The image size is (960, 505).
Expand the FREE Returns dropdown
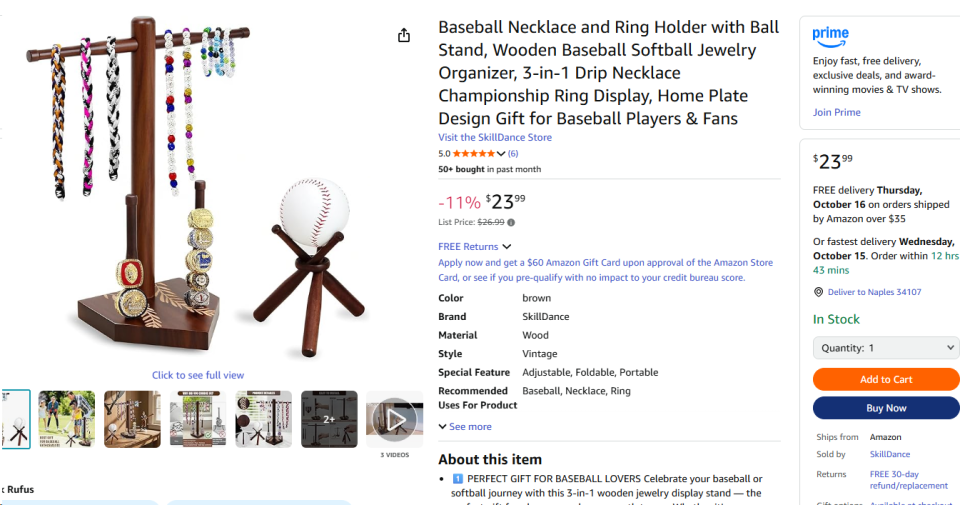coord(506,247)
